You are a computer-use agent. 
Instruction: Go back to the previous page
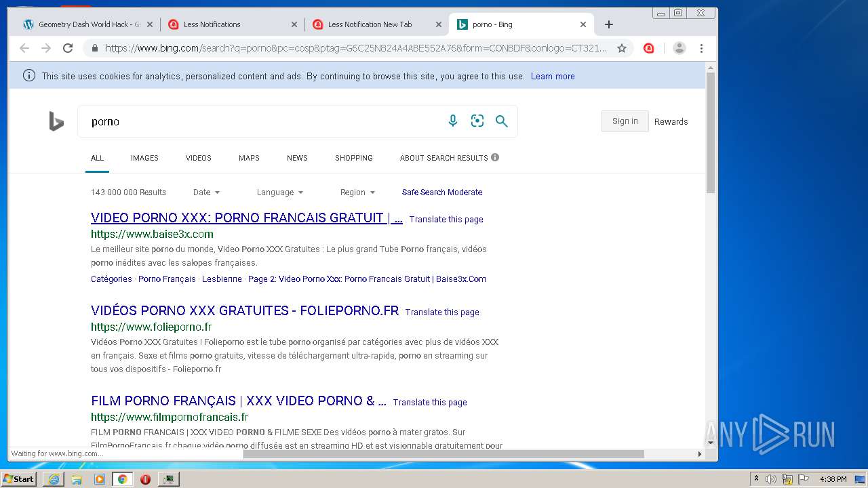pos(24,48)
